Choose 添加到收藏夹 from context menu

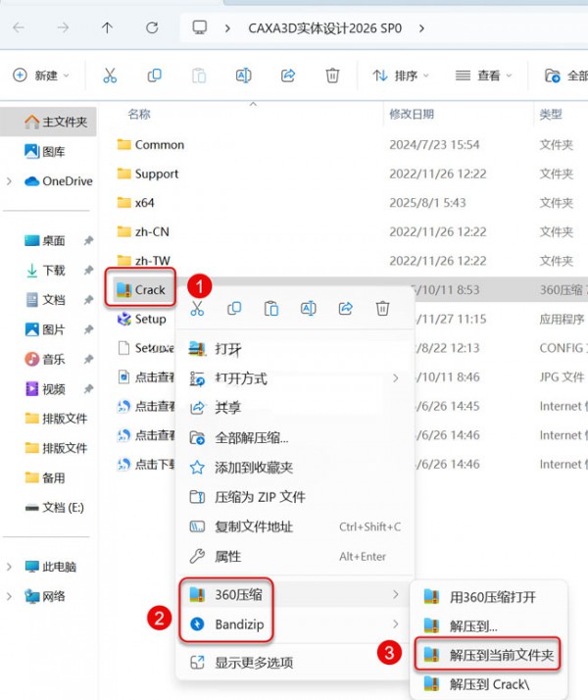pyautogui.click(x=295, y=468)
